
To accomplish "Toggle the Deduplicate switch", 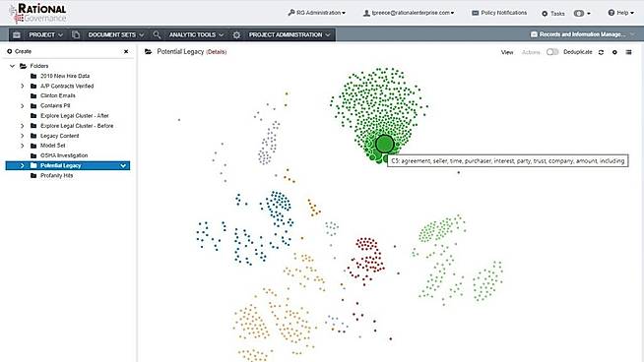I will click(552, 52).
